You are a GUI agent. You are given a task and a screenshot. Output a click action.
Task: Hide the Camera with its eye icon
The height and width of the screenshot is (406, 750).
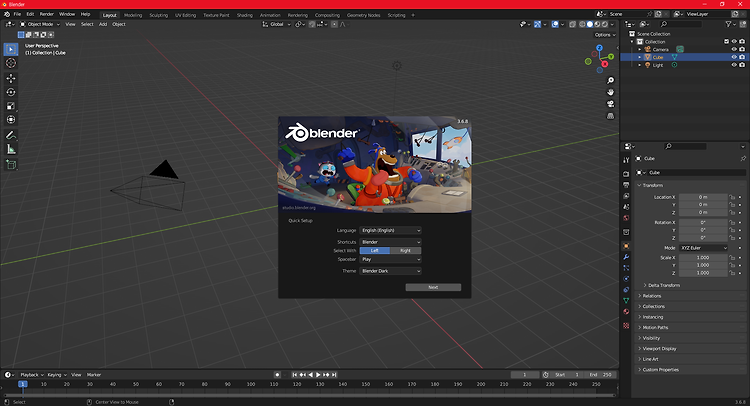pyautogui.click(x=734, y=49)
